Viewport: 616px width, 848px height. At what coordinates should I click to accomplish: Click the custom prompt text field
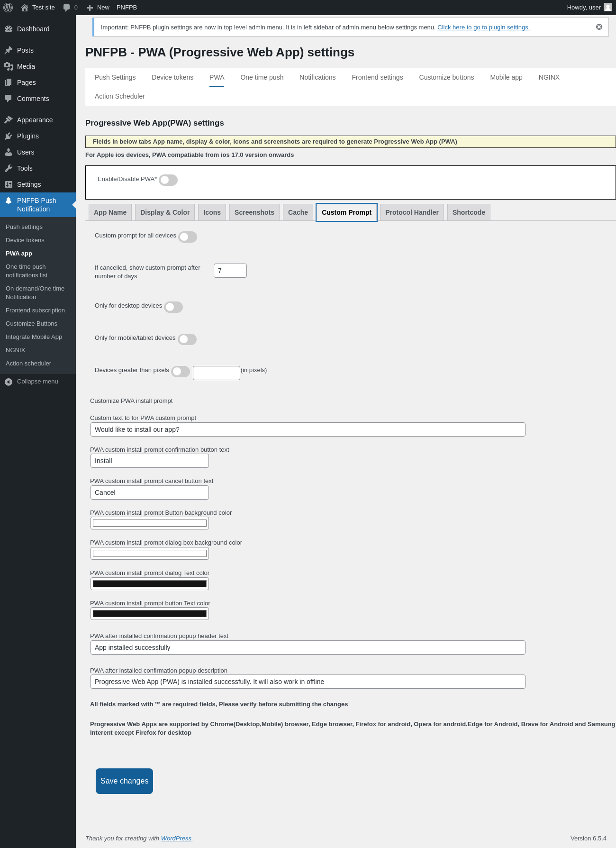[308, 429]
